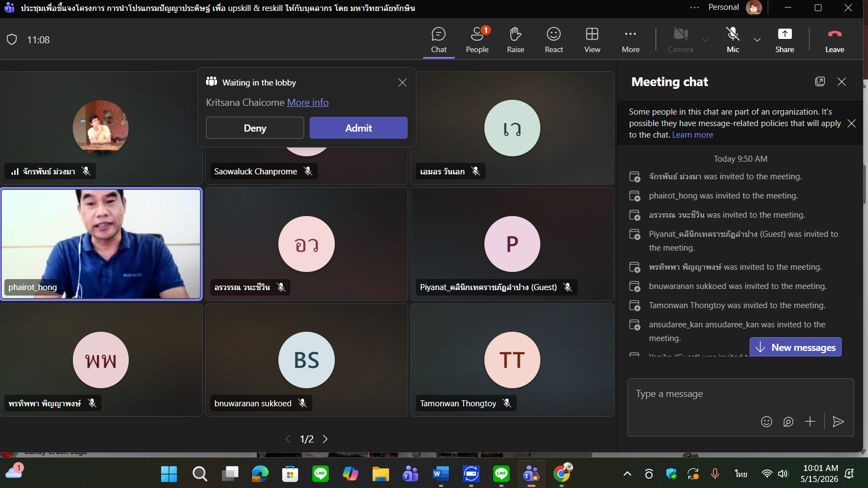Share your screen content

pos(785,40)
